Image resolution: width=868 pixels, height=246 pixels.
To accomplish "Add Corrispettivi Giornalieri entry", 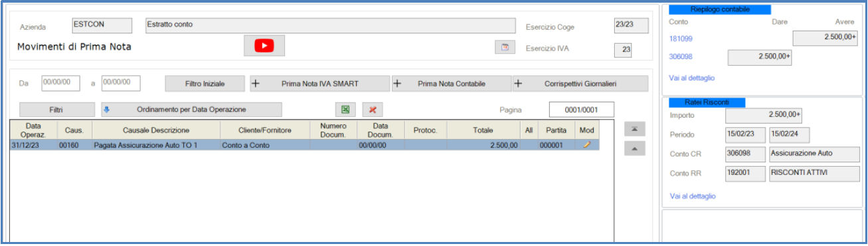I will pos(580,84).
